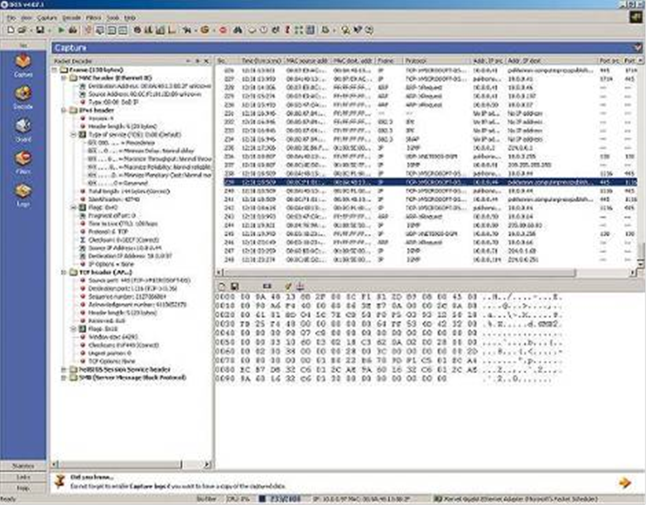Open the Help menu
The width and height of the screenshot is (647, 506).
[x=130, y=18]
